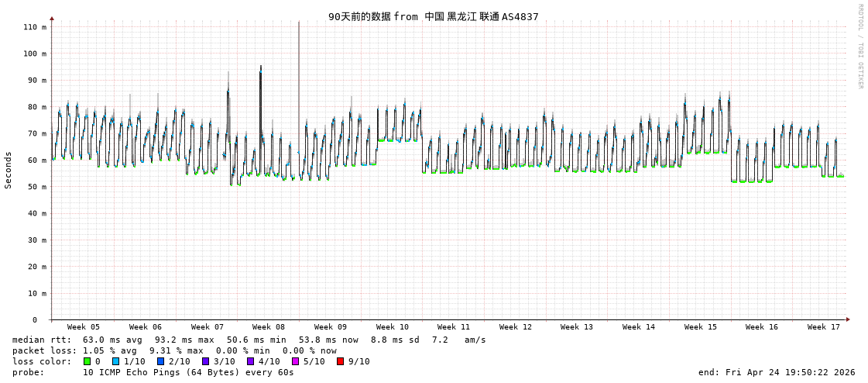This screenshot has height=383, width=868.
Task: Click the graph title mentioning AS4837
Action: click(433, 16)
